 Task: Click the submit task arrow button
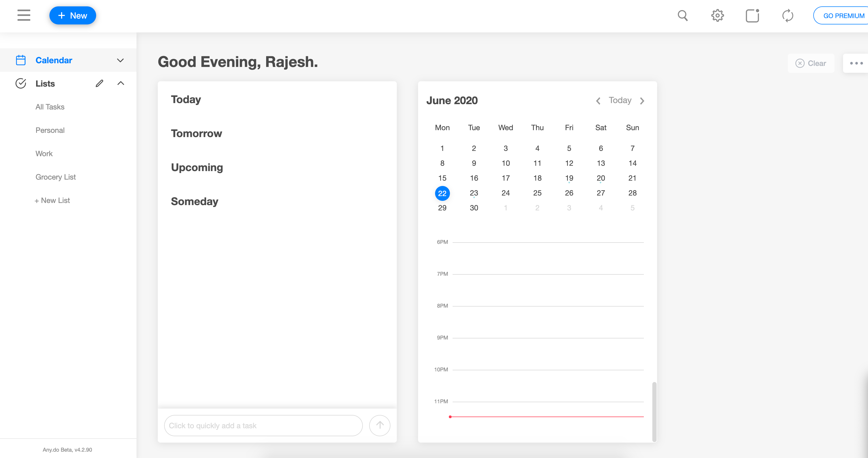click(x=380, y=426)
